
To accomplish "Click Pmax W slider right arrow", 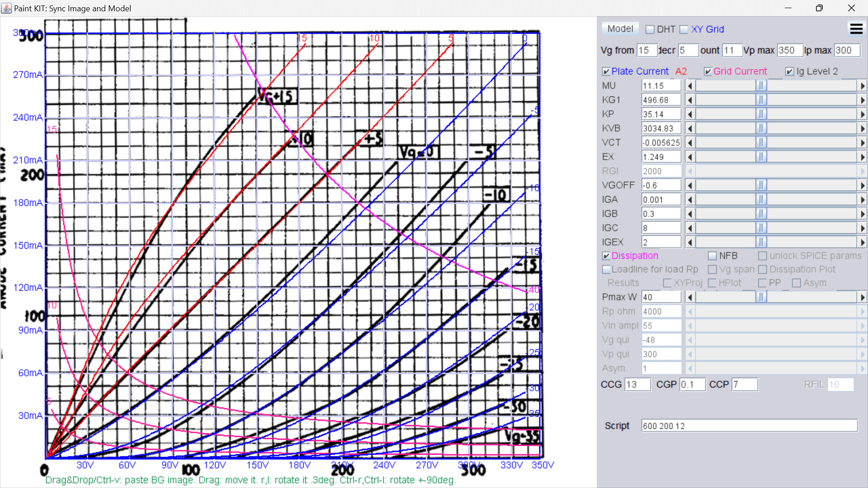I will click(863, 297).
